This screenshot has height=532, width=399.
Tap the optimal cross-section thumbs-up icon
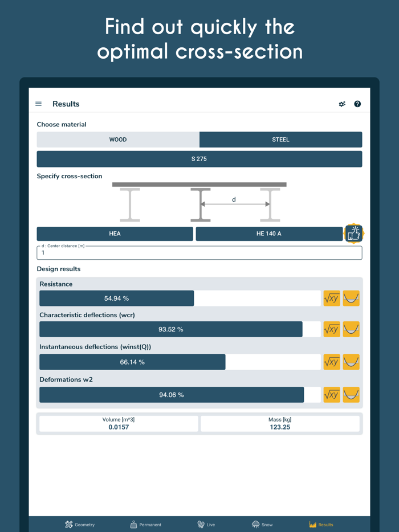click(x=354, y=234)
